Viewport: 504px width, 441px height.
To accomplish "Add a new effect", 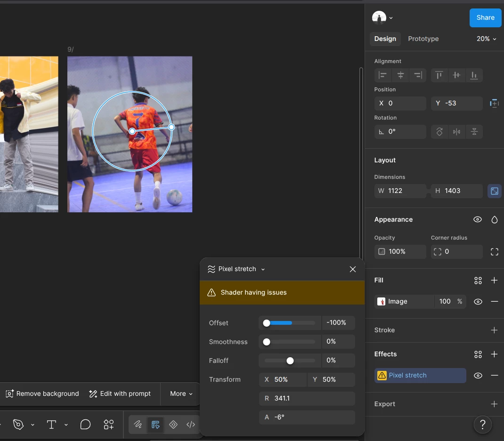I will tap(495, 354).
